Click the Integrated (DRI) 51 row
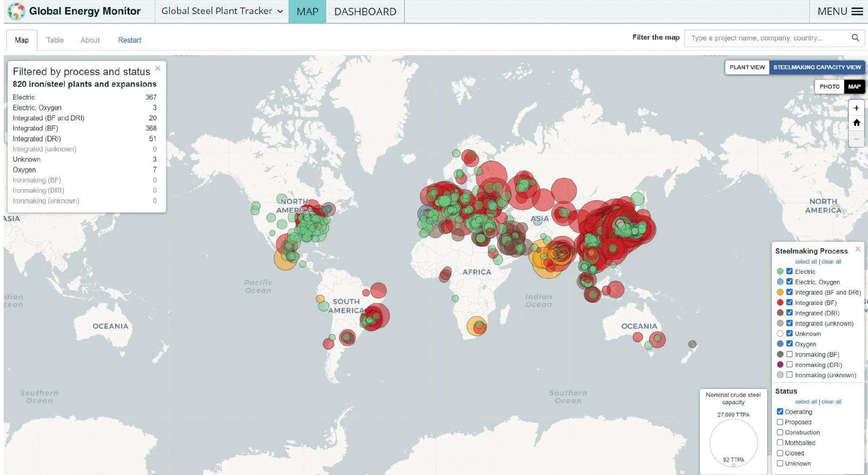 click(85, 139)
